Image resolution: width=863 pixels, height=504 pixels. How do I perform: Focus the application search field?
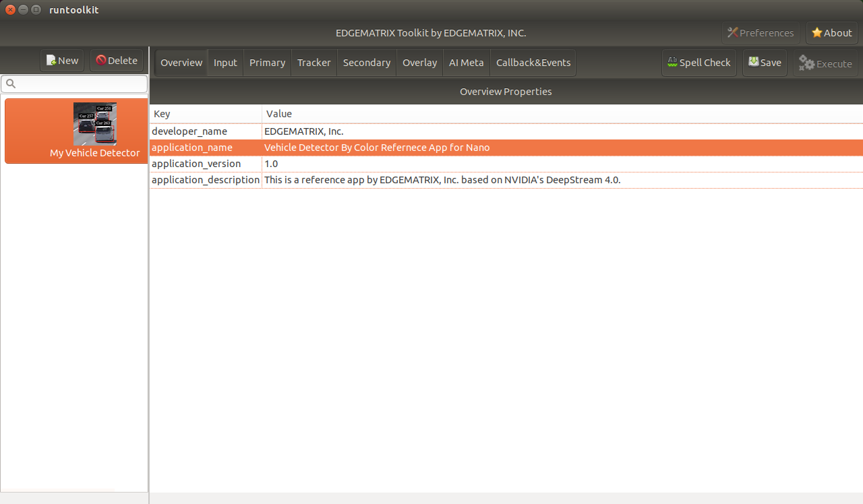pyautogui.click(x=74, y=84)
